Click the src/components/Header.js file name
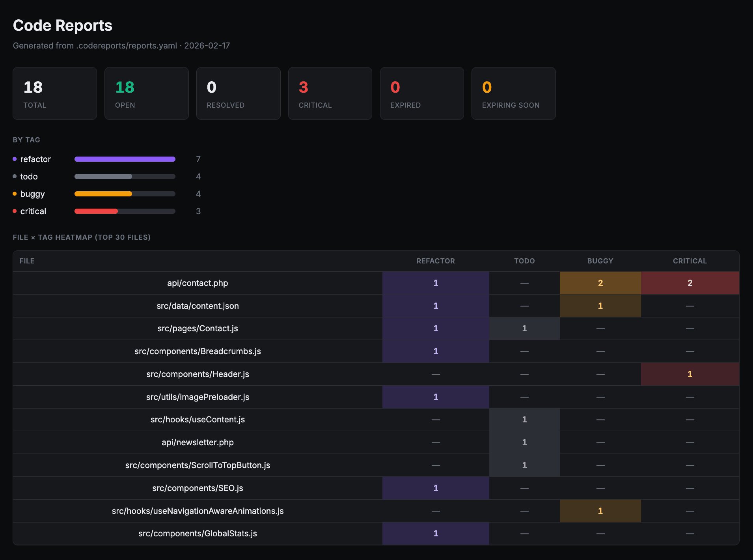This screenshot has height=560, width=753. tap(198, 374)
